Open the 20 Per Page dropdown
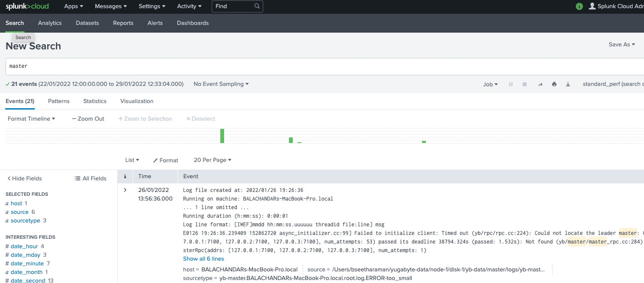Image resolution: width=644 pixels, height=283 pixels. point(212,160)
